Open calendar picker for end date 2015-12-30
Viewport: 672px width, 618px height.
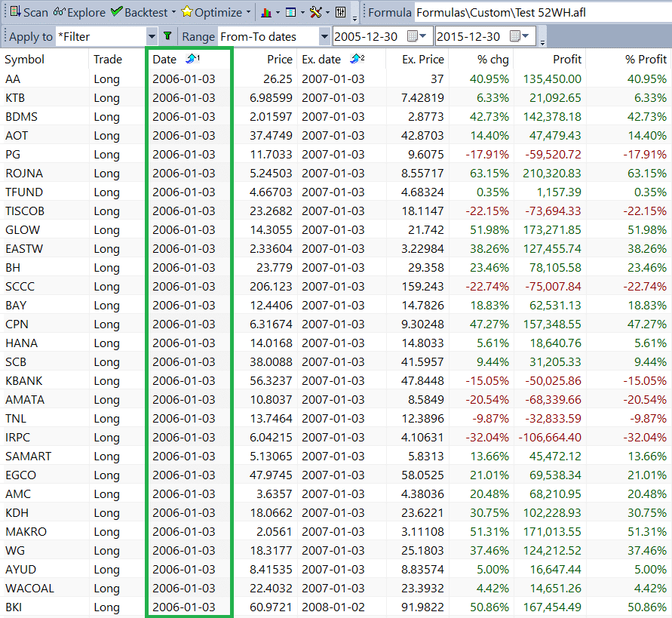pyautogui.click(x=519, y=36)
